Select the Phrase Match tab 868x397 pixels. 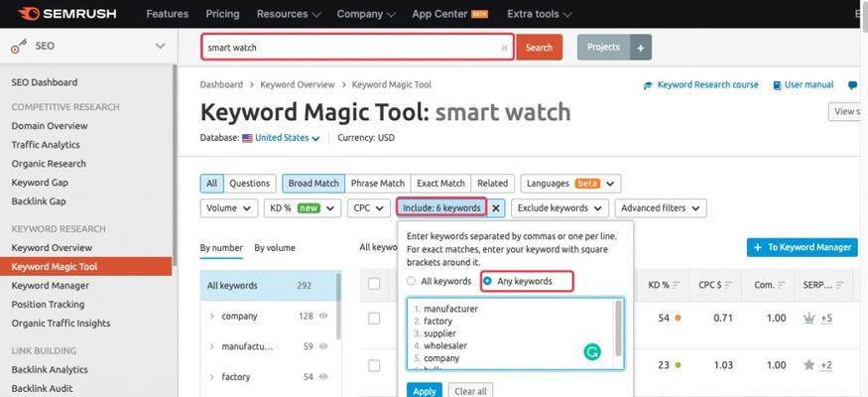coord(378,184)
